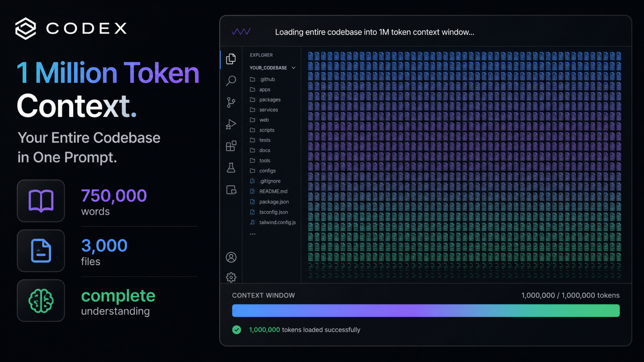This screenshot has width=644, height=362.
Task: Open the Search magnifier in activity bar
Action: click(x=231, y=80)
